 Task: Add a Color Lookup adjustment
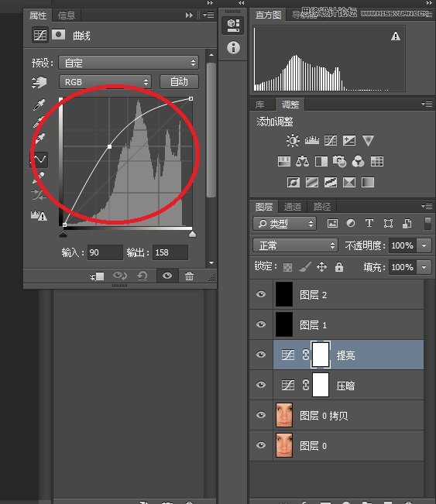click(x=377, y=161)
